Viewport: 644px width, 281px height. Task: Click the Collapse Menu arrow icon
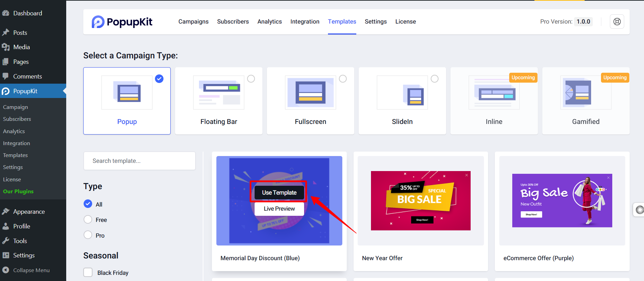5,270
